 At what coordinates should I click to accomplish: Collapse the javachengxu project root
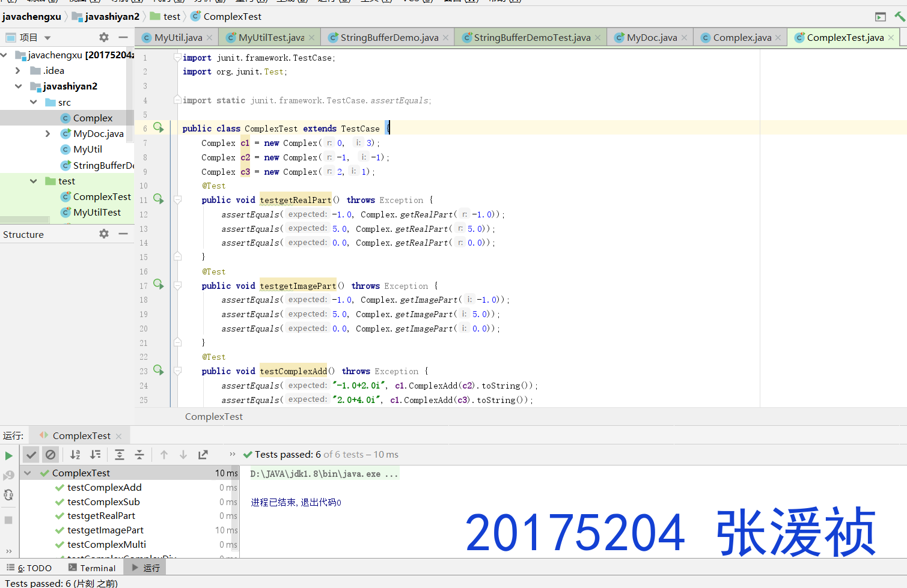click(4, 55)
